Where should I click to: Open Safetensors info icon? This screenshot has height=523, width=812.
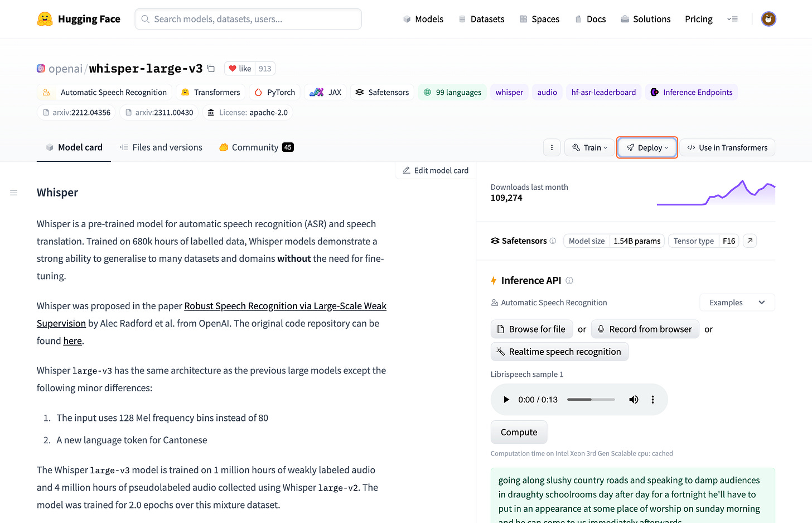coord(553,241)
